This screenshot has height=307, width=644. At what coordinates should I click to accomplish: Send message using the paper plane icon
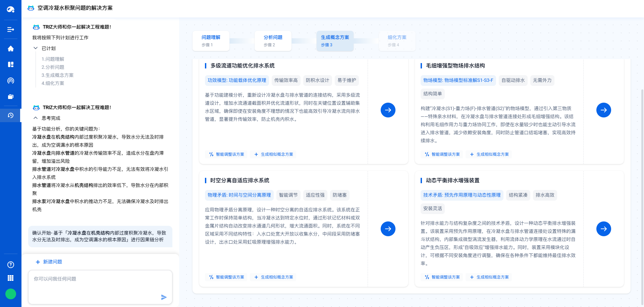(x=164, y=297)
